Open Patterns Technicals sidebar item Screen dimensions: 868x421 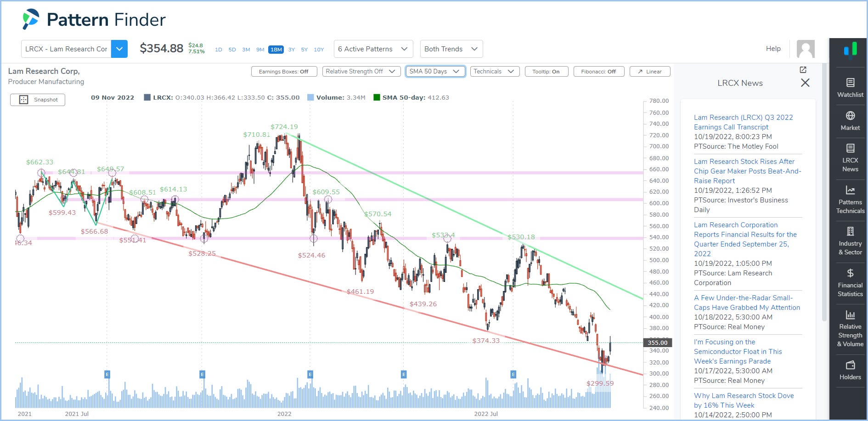coord(850,200)
